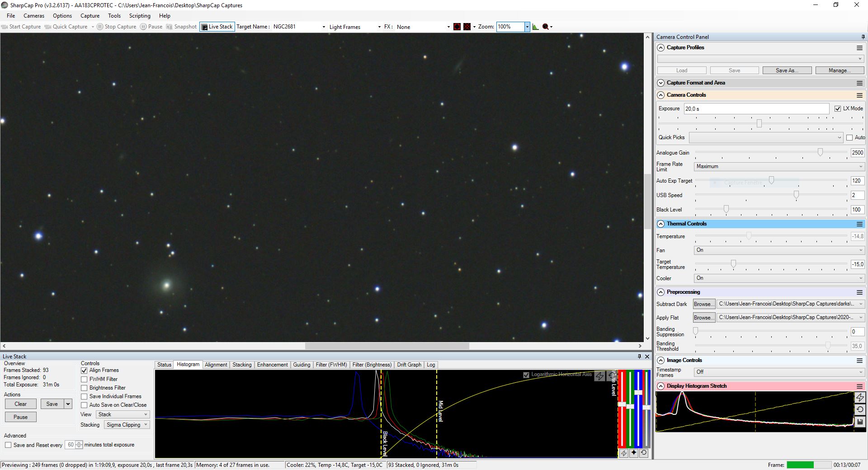Toggle Logarithmic Horizontal Axis checkbox
The width and height of the screenshot is (868, 470).
pyautogui.click(x=526, y=375)
